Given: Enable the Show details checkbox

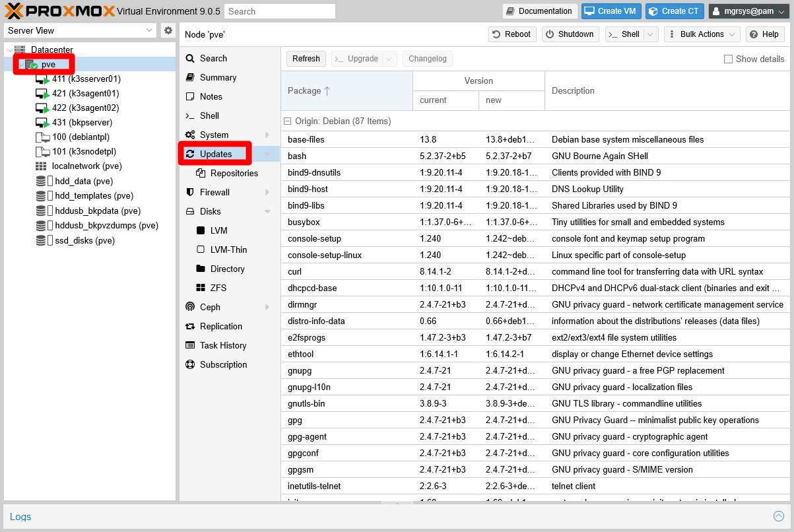Looking at the screenshot, I should [729, 59].
